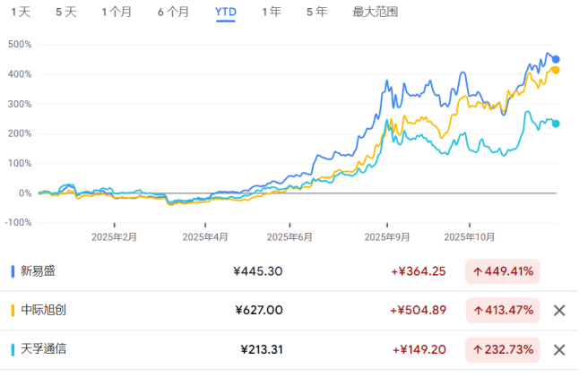Click the 449.41% gain badge
The width and height of the screenshot is (588, 377).
[x=502, y=271]
